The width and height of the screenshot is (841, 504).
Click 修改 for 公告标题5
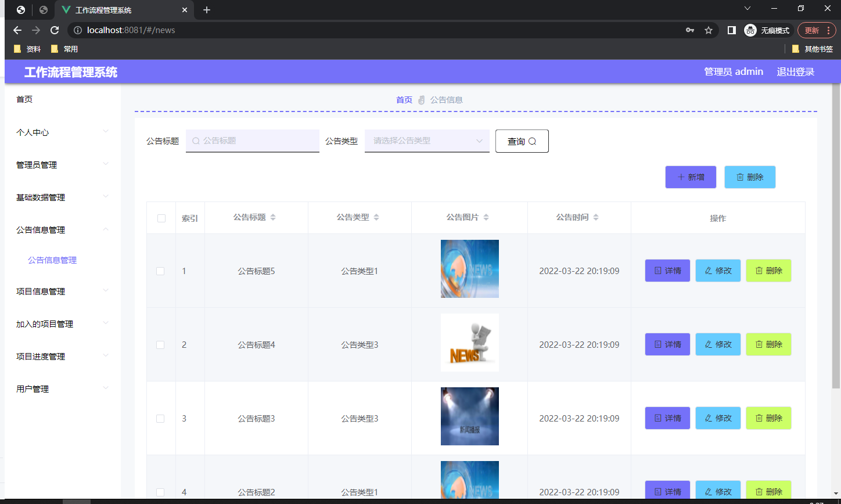(x=718, y=271)
